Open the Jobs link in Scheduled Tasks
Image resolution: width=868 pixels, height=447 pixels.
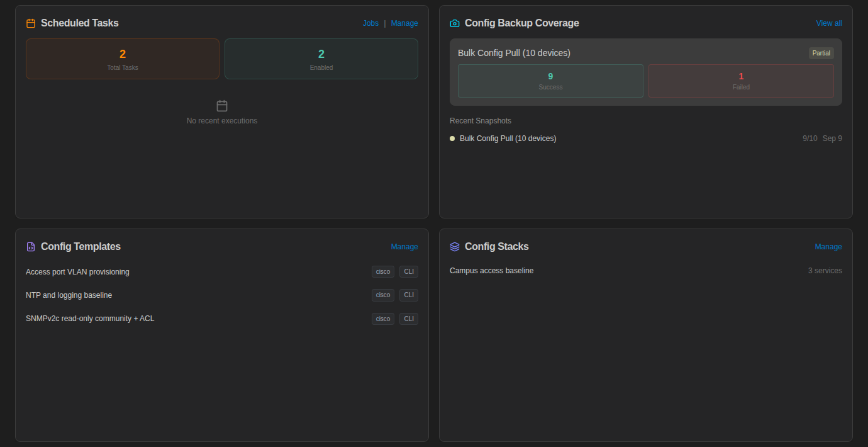(370, 23)
